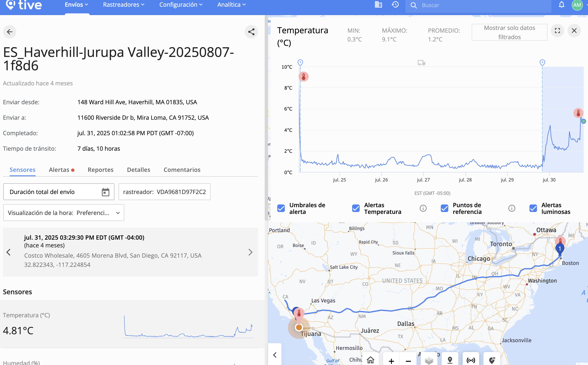Expand temperature chart to fullscreen
The image size is (588, 365).
[557, 31]
